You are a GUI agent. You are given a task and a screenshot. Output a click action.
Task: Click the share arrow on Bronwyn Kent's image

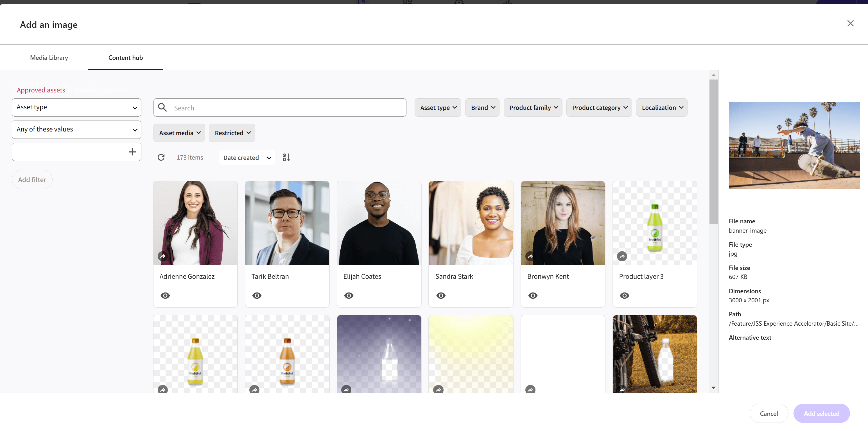pos(530,256)
